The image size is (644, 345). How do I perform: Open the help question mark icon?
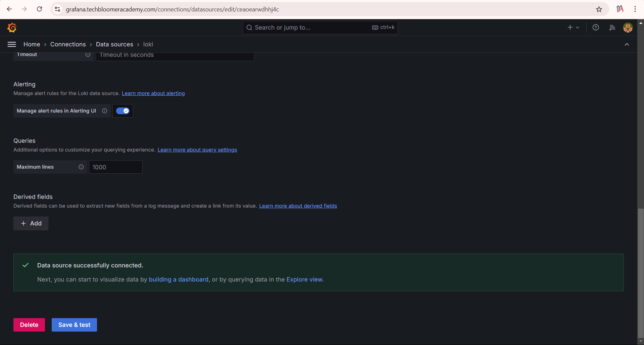(x=596, y=28)
